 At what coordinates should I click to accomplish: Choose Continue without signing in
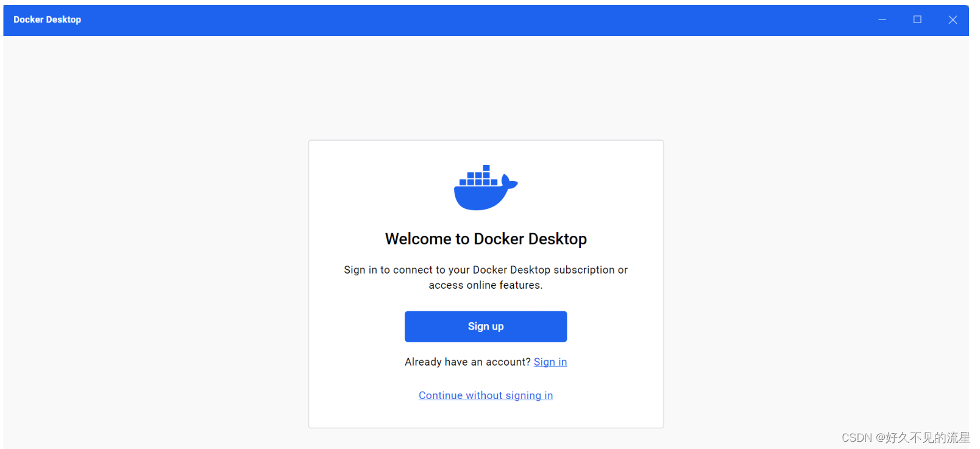(486, 395)
